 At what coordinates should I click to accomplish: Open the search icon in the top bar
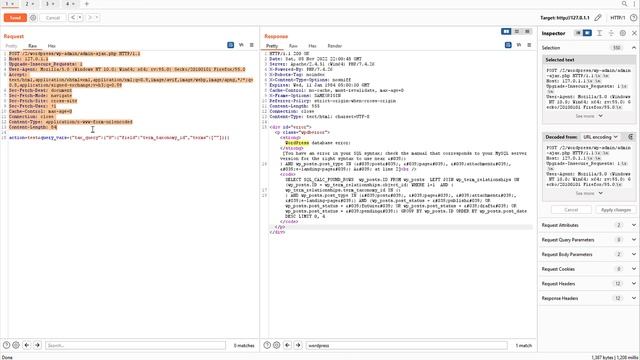click(x=624, y=4)
